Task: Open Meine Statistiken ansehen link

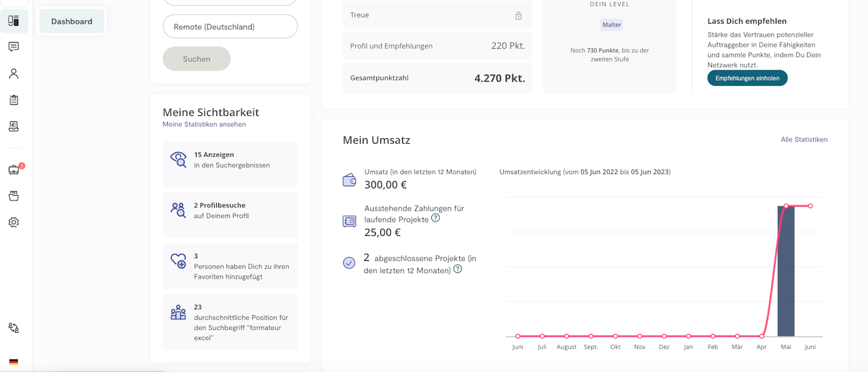Action: (x=204, y=125)
